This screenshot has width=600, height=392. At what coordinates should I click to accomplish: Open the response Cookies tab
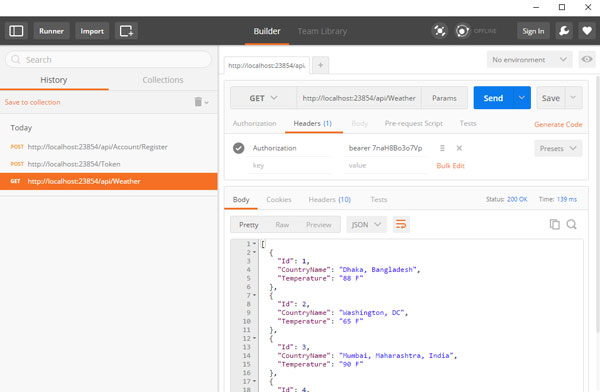click(x=279, y=199)
